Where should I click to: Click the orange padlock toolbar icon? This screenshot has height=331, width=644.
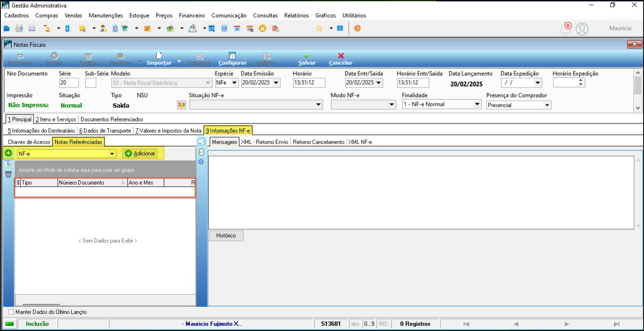(263, 28)
